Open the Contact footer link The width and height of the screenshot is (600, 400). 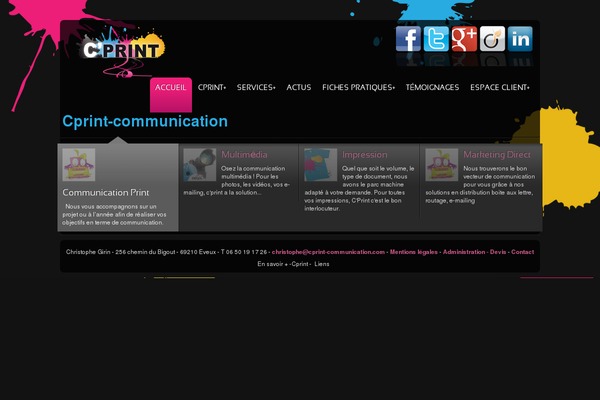pos(523,252)
